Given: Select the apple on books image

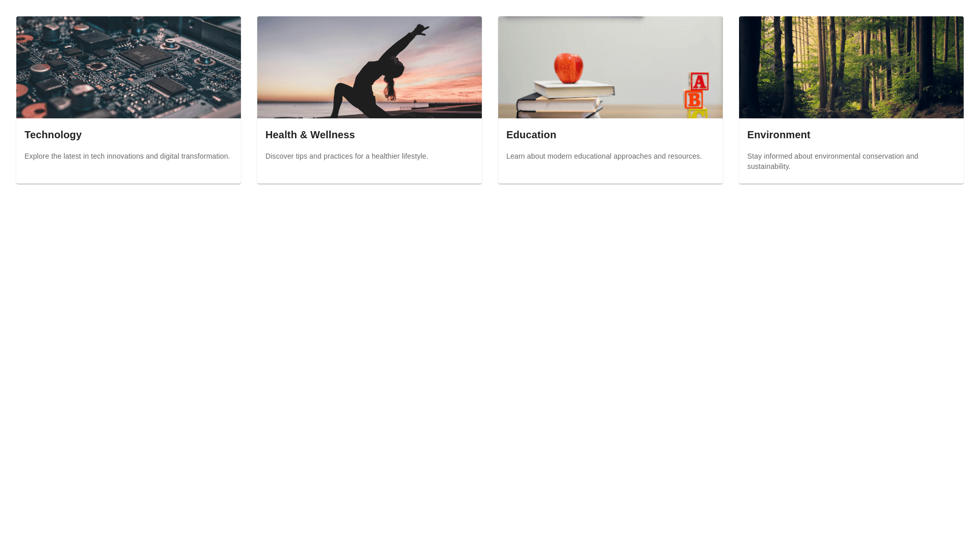Looking at the screenshot, I should pyautogui.click(x=610, y=67).
